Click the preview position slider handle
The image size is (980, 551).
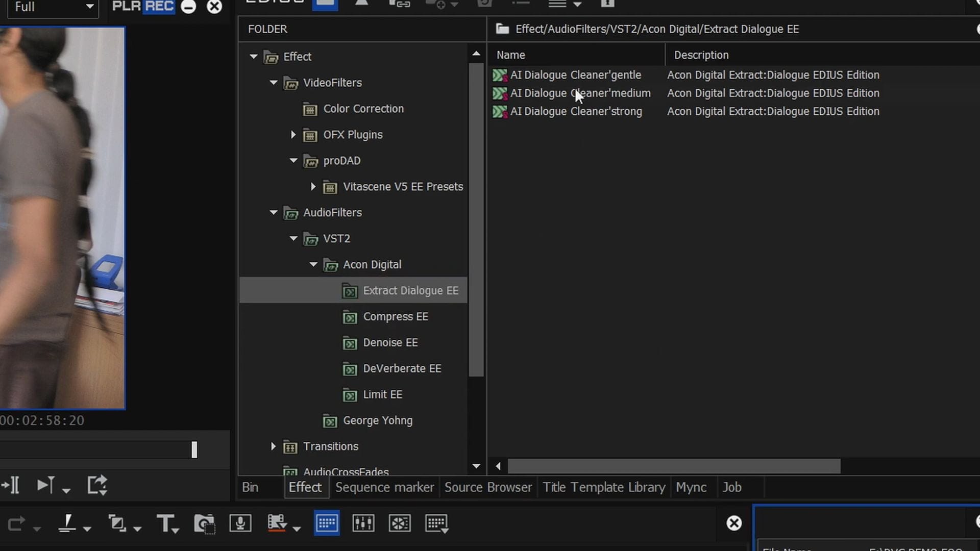pyautogui.click(x=194, y=449)
